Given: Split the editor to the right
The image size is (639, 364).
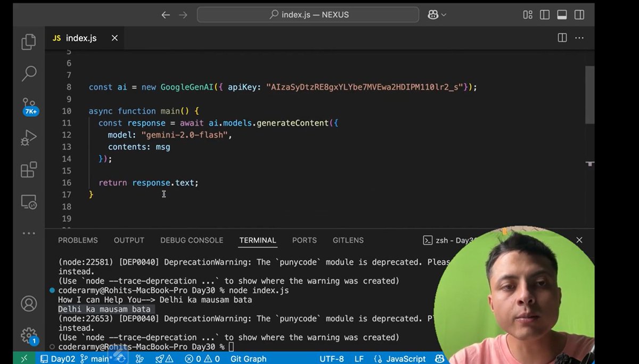Looking at the screenshot, I should pos(562,38).
